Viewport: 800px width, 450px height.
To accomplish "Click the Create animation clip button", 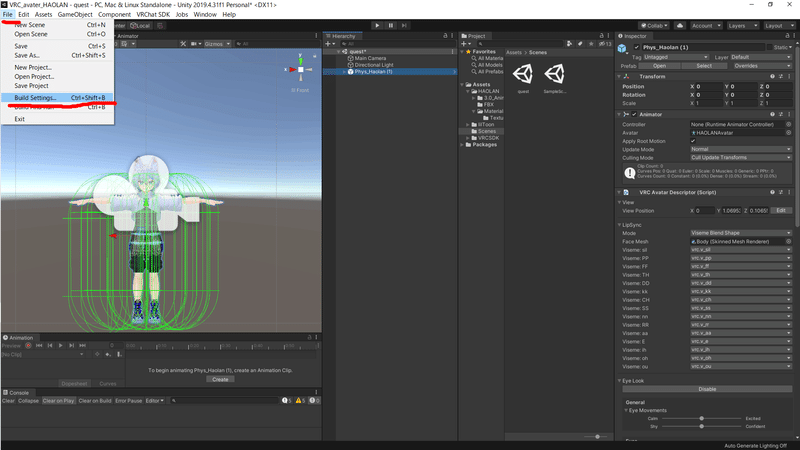I will (220, 380).
